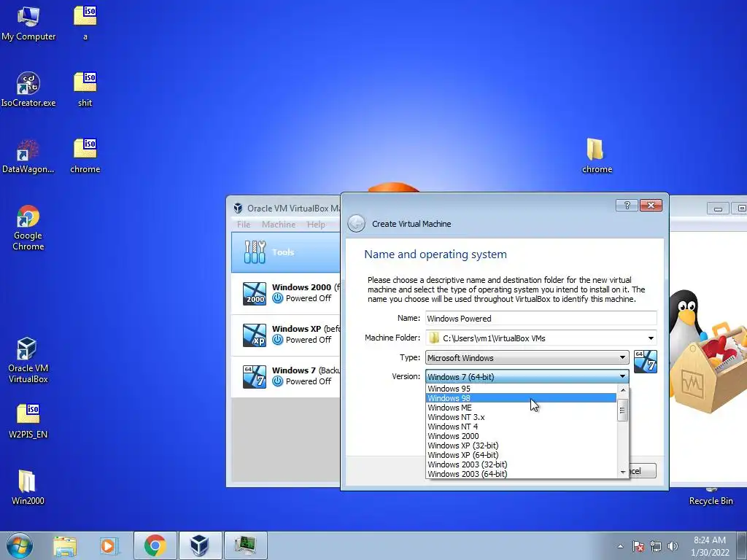Viewport: 747px width, 560px height.
Task: Choose Windows 95 from the version list
Action: tap(521, 389)
